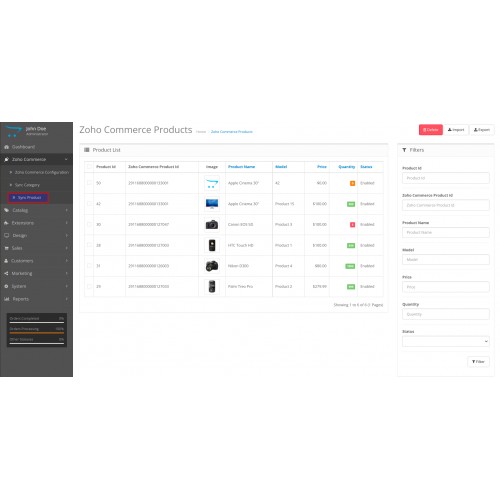Click the green quantity badge for HTC Touch HD
500x500 pixels.
coord(351,246)
